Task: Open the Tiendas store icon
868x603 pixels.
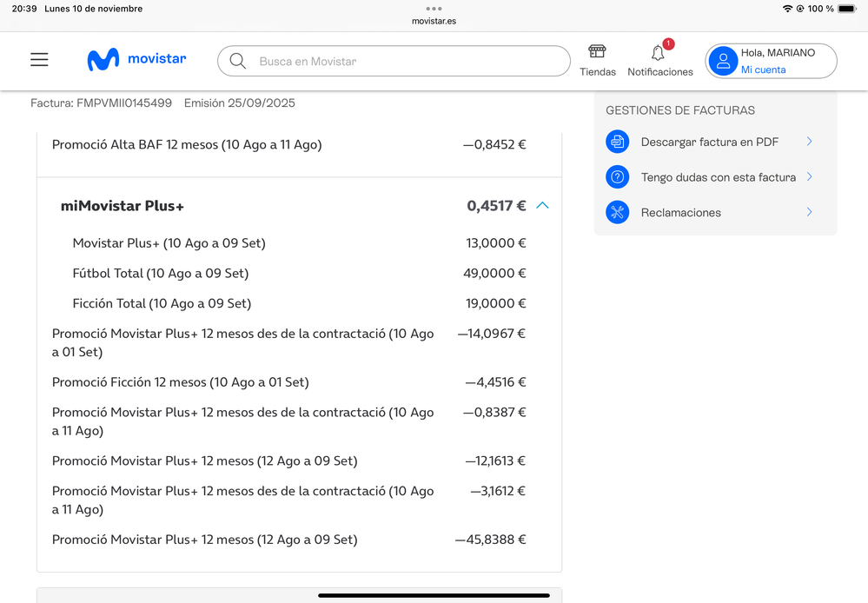Action: [597, 53]
